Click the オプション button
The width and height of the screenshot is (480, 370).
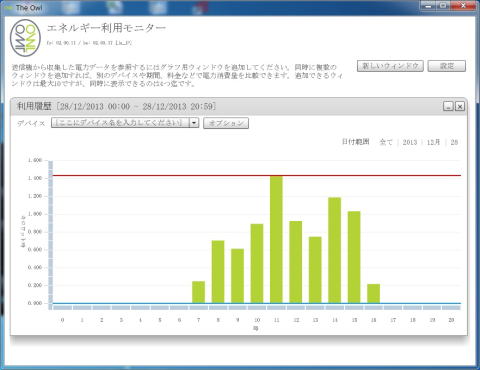[x=226, y=123]
